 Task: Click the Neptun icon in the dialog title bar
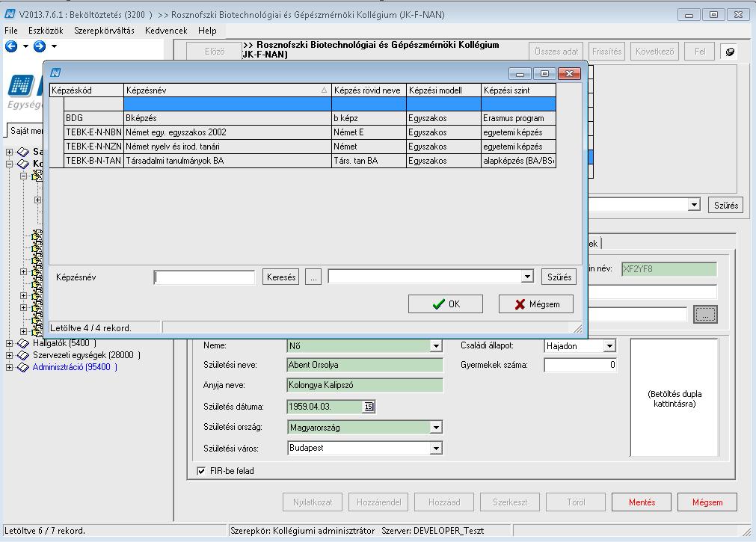coord(56,73)
